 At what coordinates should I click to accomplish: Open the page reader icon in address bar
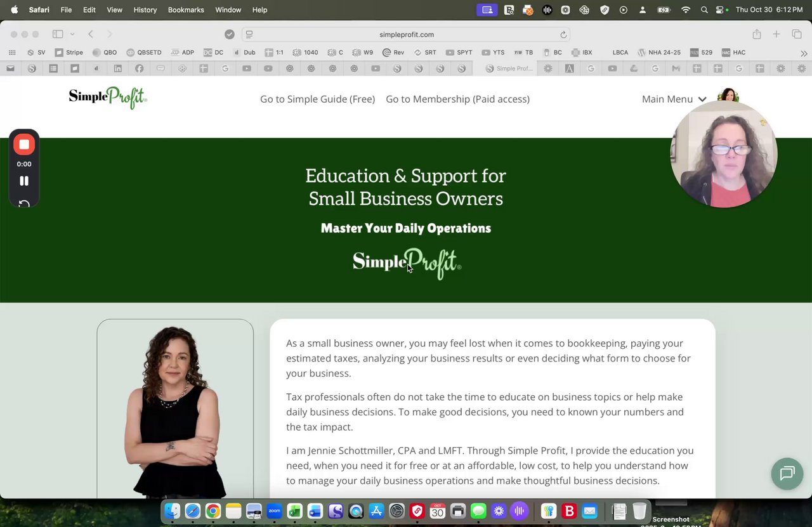coord(249,35)
